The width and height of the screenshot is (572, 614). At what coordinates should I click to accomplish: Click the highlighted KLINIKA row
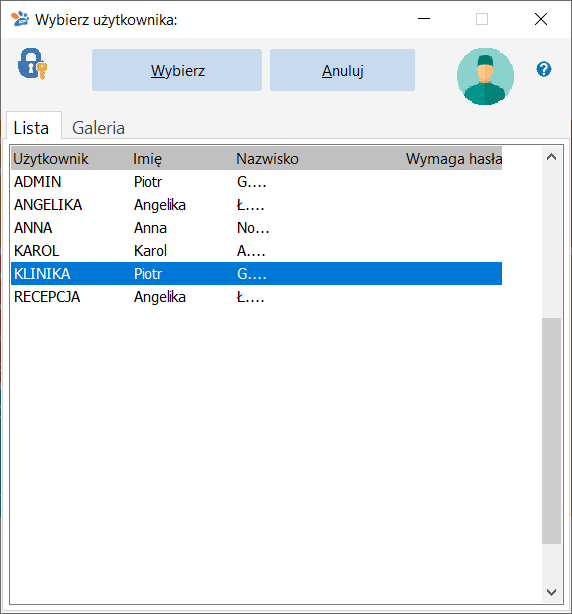click(x=256, y=274)
